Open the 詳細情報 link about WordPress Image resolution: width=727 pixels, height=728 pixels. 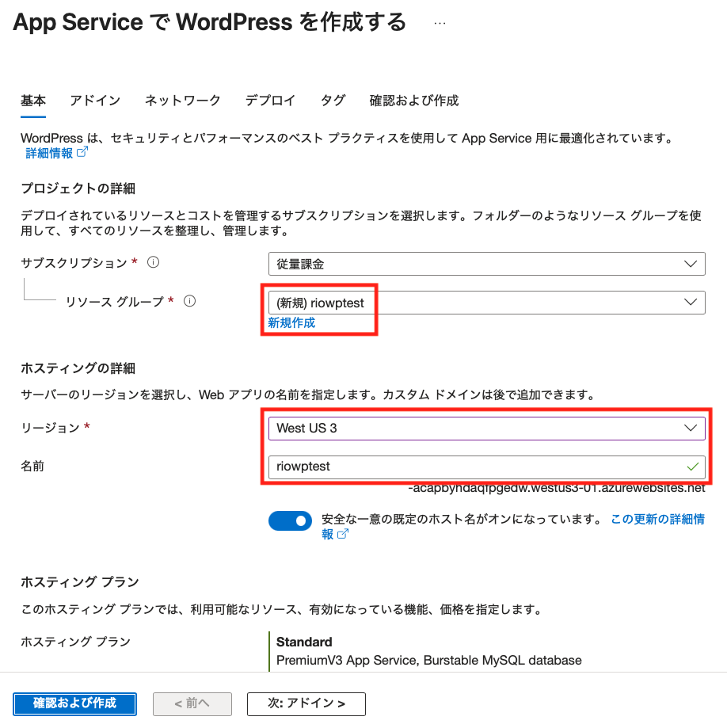click(56, 153)
